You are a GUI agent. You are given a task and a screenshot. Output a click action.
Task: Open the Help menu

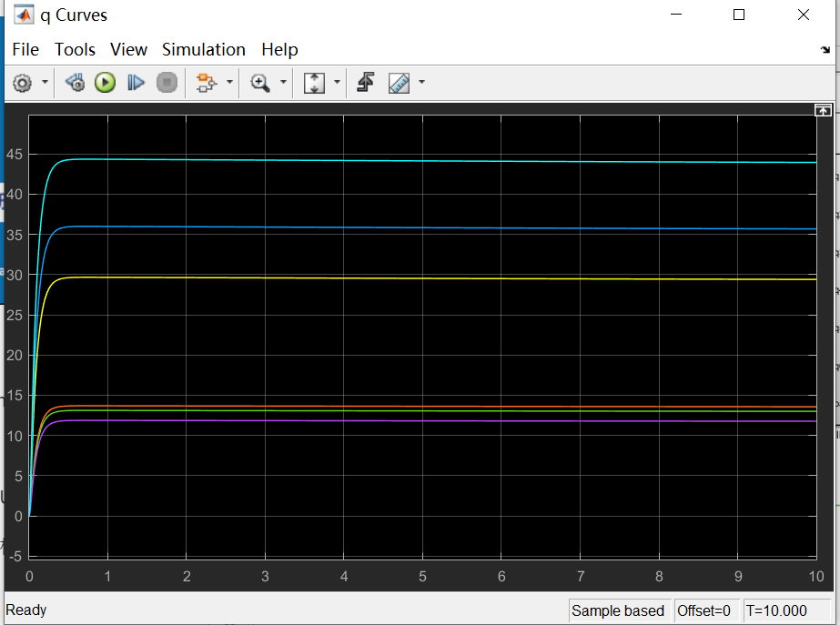[x=279, y=50]
